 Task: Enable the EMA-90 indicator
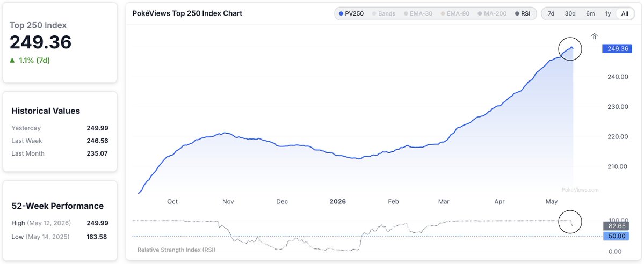tap(455, 13)
